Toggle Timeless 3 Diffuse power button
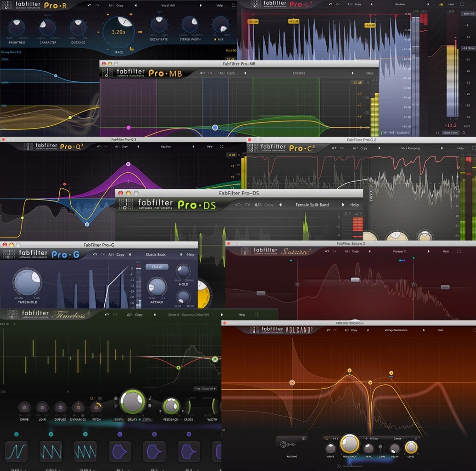 point(60,407)
